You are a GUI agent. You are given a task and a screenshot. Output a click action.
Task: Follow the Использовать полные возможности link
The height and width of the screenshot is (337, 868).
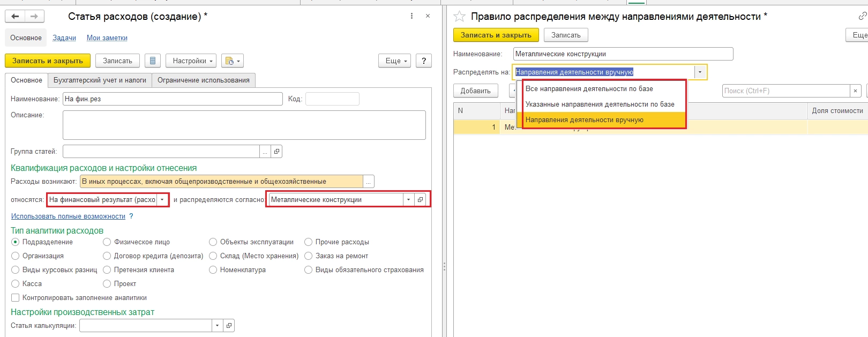(x=68, y=216)
